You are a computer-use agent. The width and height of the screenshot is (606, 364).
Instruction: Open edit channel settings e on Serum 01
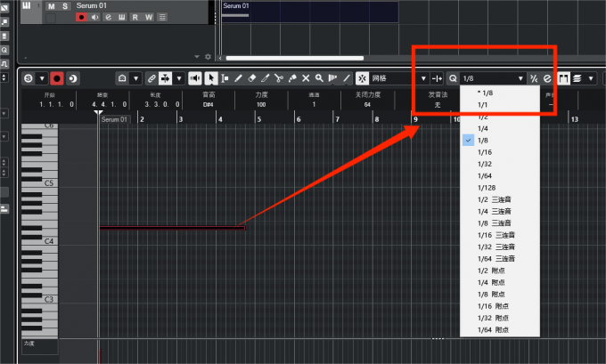pos(108,18)
